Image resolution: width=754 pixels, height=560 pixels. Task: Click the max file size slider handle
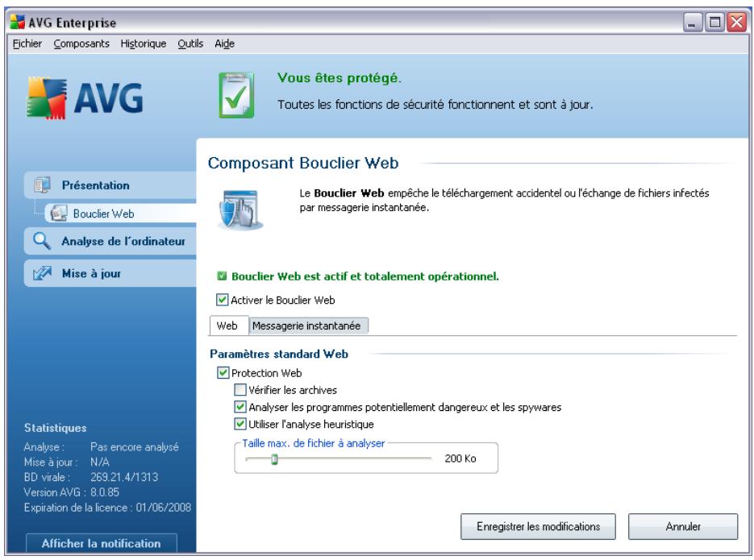(x=274, y=459)
